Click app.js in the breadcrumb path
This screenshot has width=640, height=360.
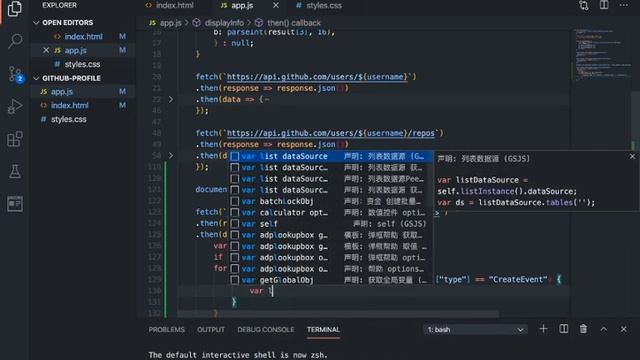pyautogui.click(x=170, y=23)
